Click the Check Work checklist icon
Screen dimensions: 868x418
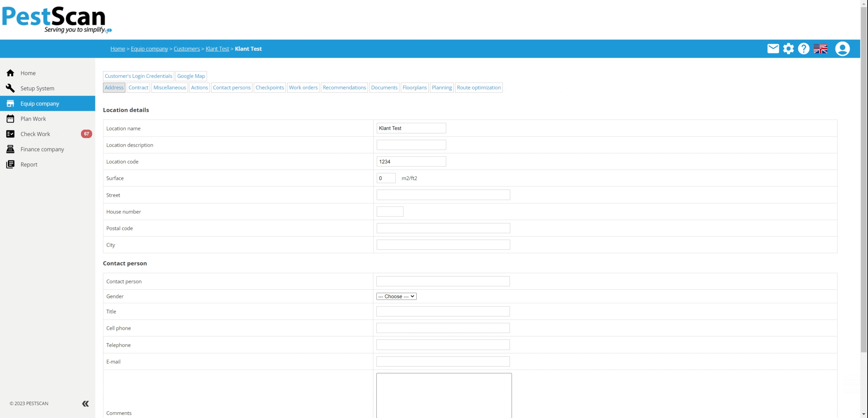pyautogui.click(x=10, y=134)
